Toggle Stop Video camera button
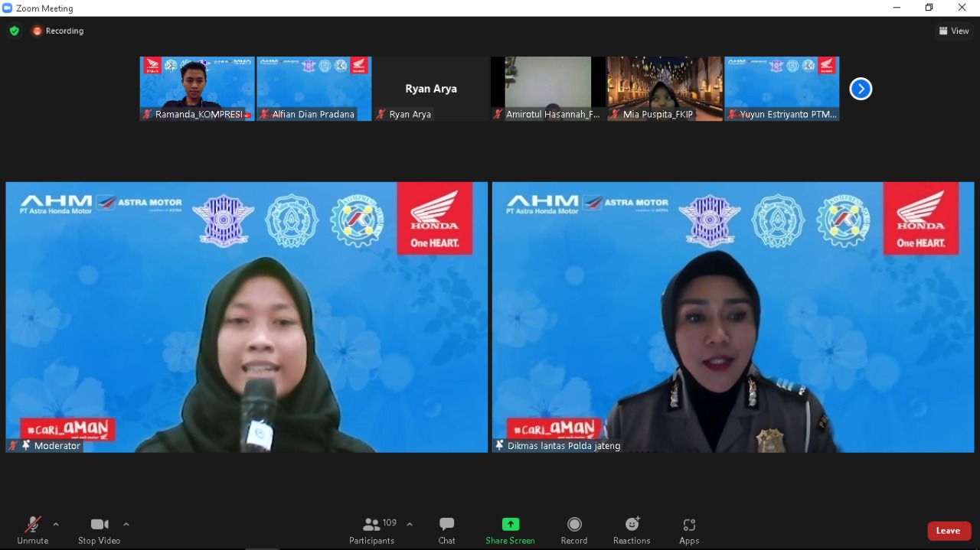 click(99, 525)
